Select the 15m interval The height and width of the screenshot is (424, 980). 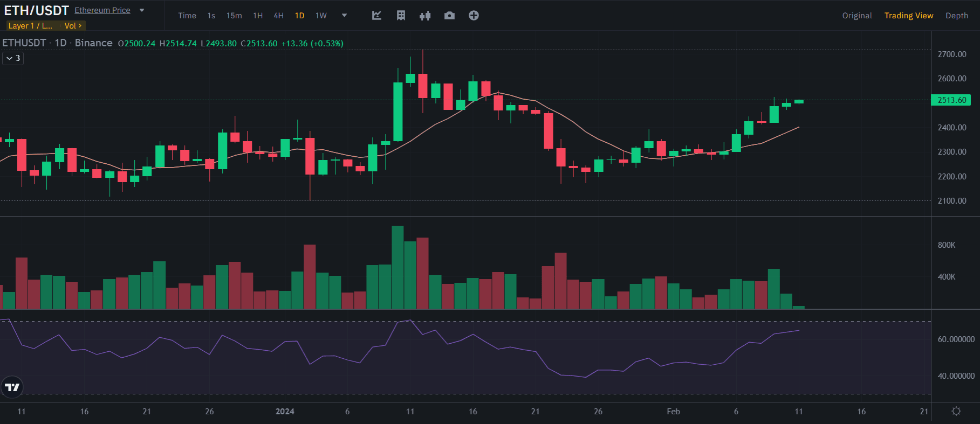[x=234, y=16]
